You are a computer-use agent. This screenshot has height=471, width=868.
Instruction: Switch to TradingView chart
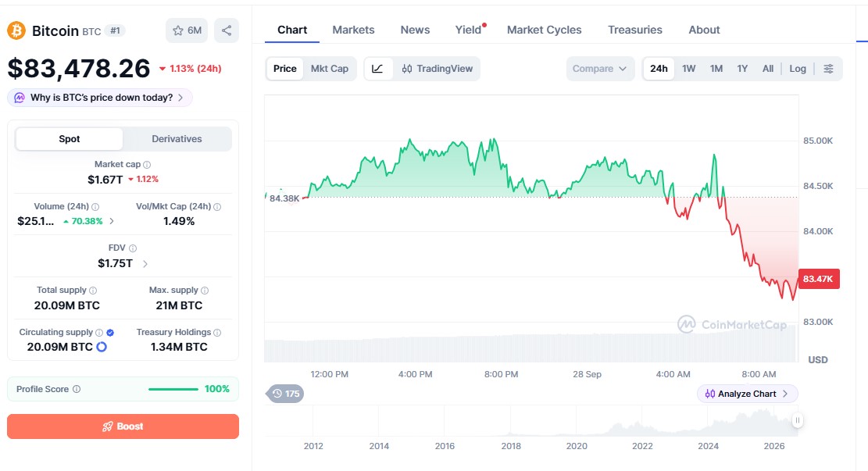pyautogui.click(x=438, y=69)
